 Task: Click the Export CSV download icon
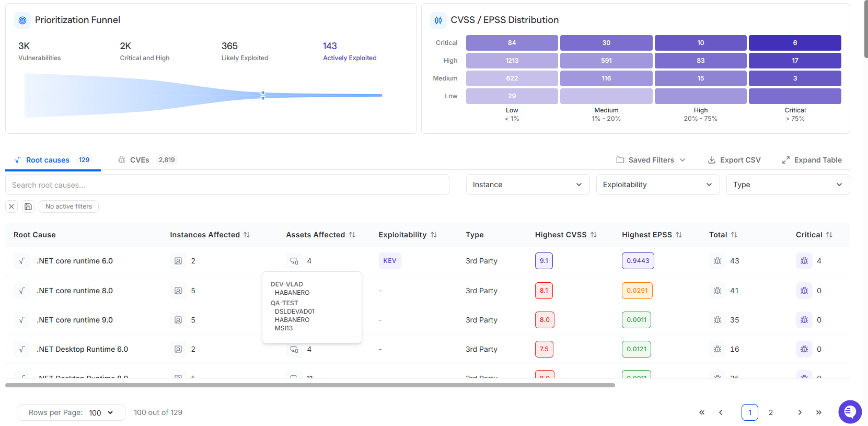(711, 160)
